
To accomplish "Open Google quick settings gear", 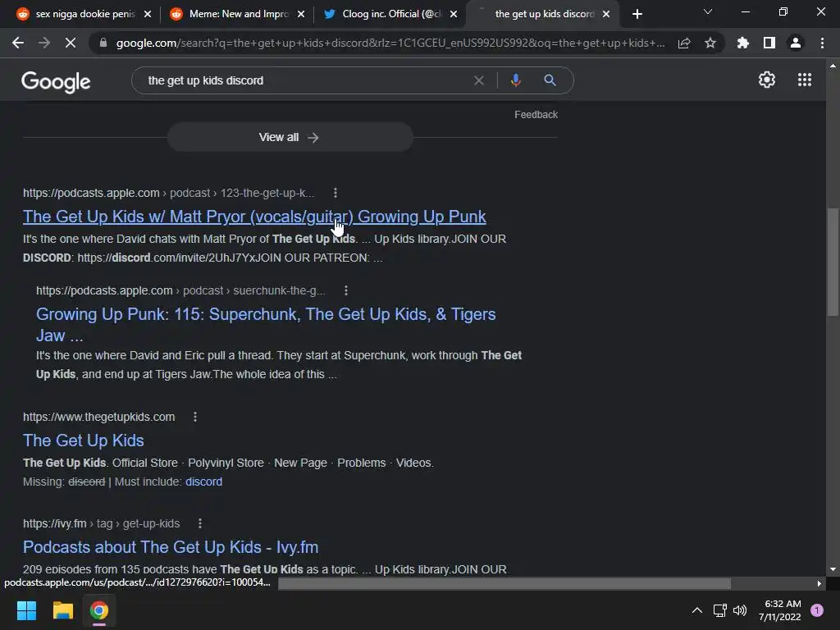I will (767, 80).
